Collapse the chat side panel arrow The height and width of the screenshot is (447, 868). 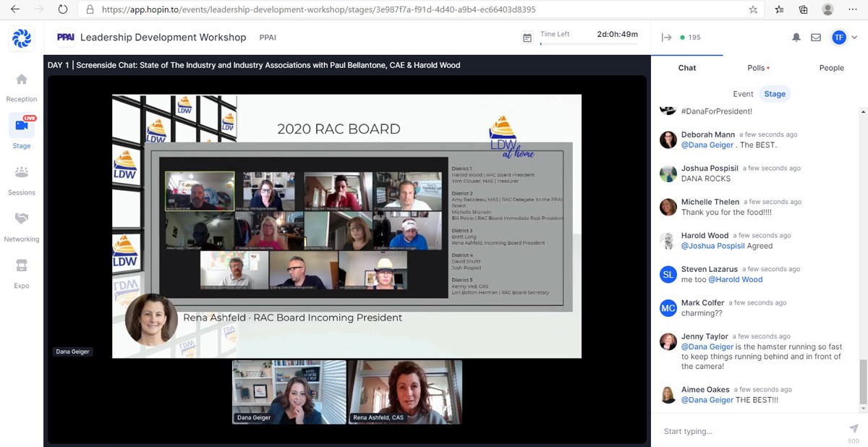tap(666, 38)
